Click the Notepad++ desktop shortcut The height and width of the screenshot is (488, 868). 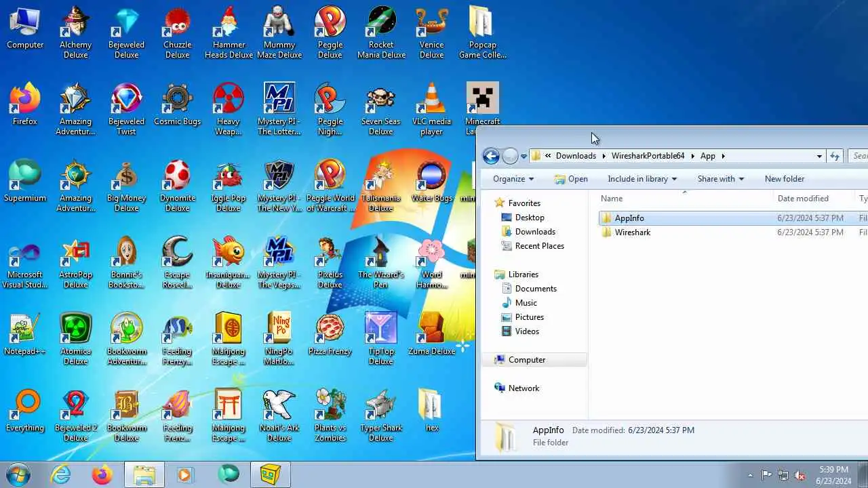tap(25, 334)
